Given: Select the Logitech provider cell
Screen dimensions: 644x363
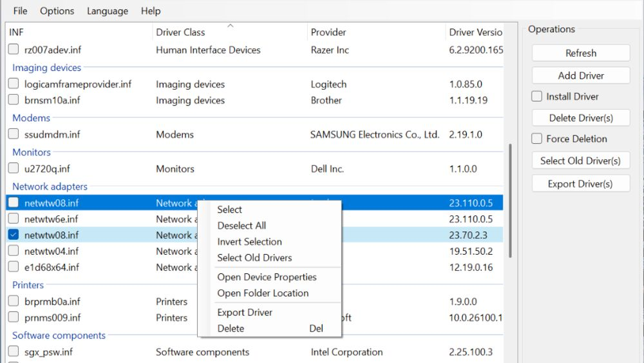Looking at the screenshot, I should coord(328,84).
